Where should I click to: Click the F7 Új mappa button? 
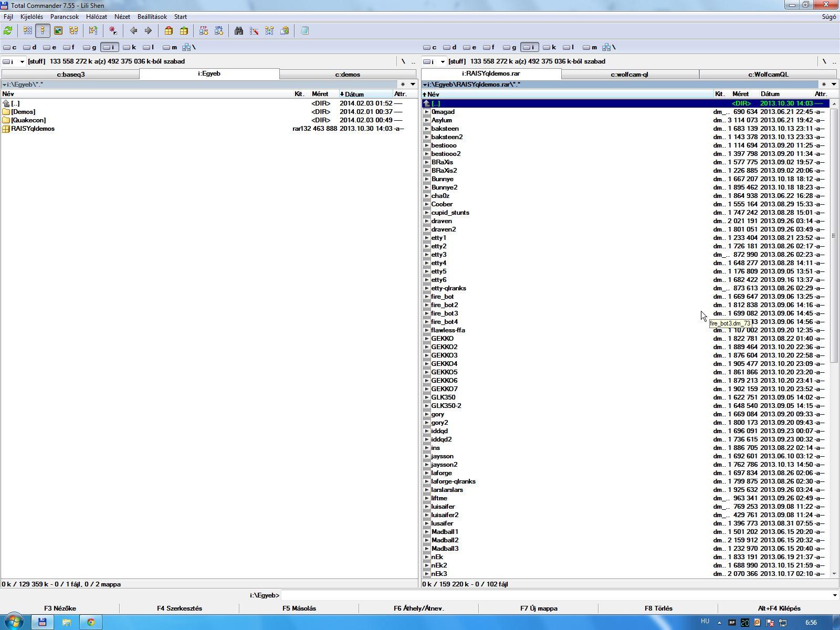coord(539,608)
